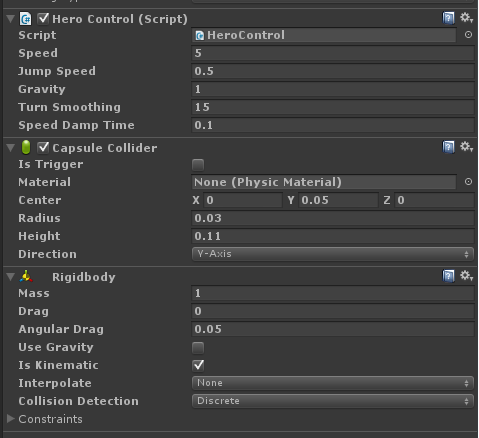Open object picker for Physic Material
Image resolution: width=479 pixels, height=438 pixels.
[x=468, y=182]
